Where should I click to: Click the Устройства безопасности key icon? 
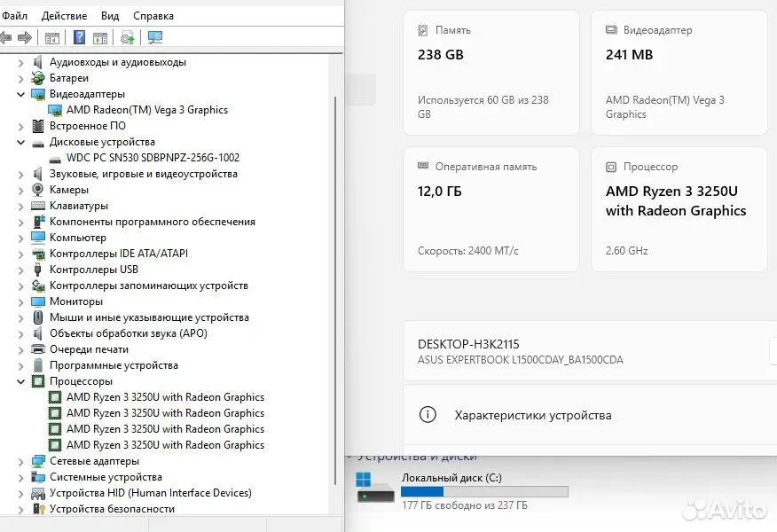click(x=37, y=509)
